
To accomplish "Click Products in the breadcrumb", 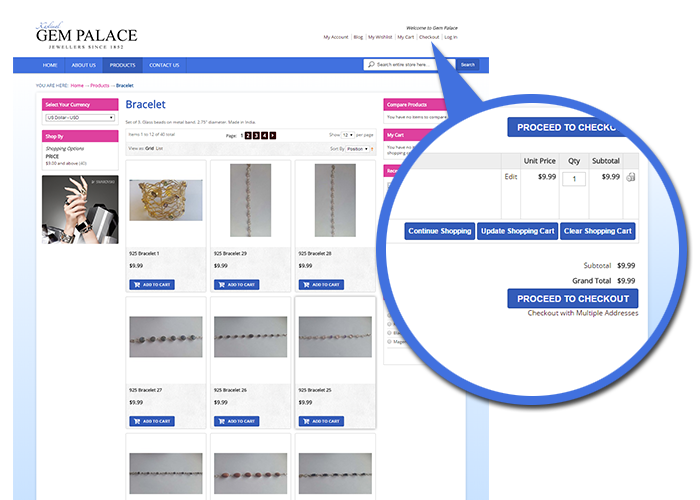I will tap(100, 85).
